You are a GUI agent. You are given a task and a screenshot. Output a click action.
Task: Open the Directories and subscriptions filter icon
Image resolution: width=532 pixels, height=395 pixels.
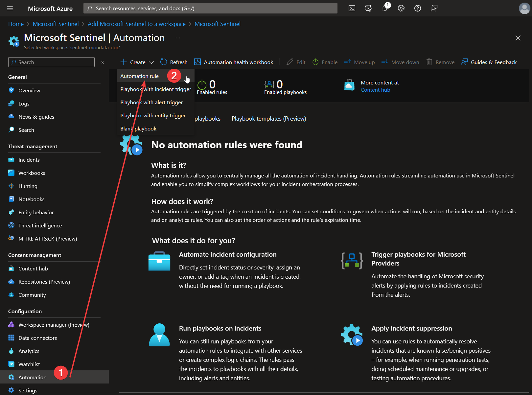368,8
